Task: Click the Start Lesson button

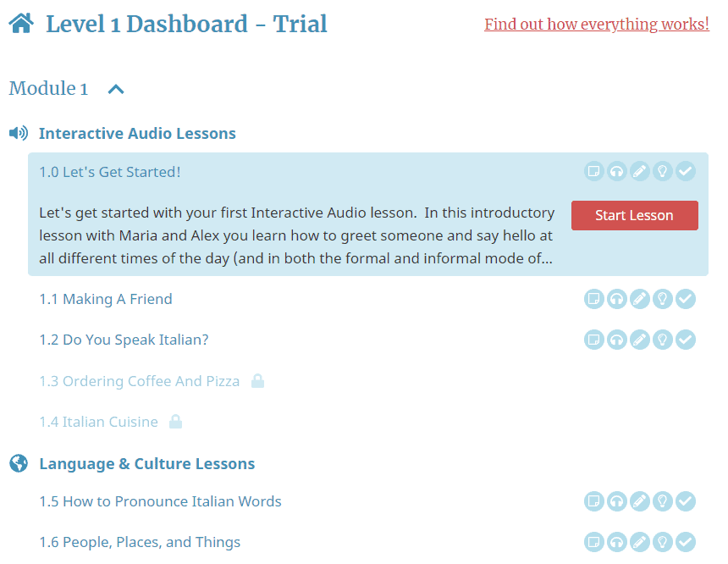Action: point(634,215)
